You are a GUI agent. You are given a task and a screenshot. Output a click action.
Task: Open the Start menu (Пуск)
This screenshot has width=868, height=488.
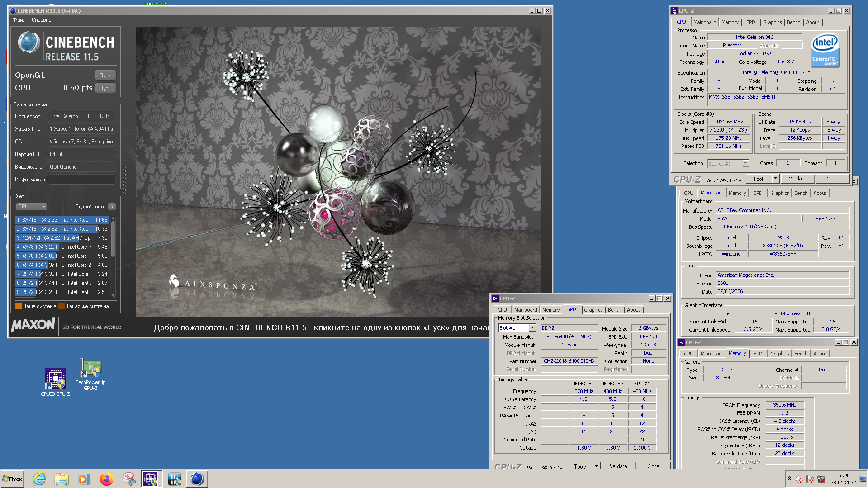coord(13,479)
